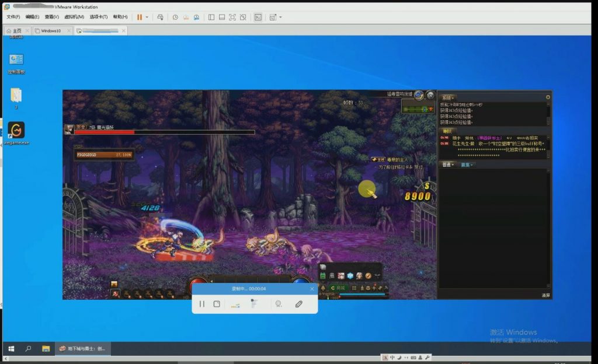Toggle Unity mode icon
The image size is (598, 364).
243,17
